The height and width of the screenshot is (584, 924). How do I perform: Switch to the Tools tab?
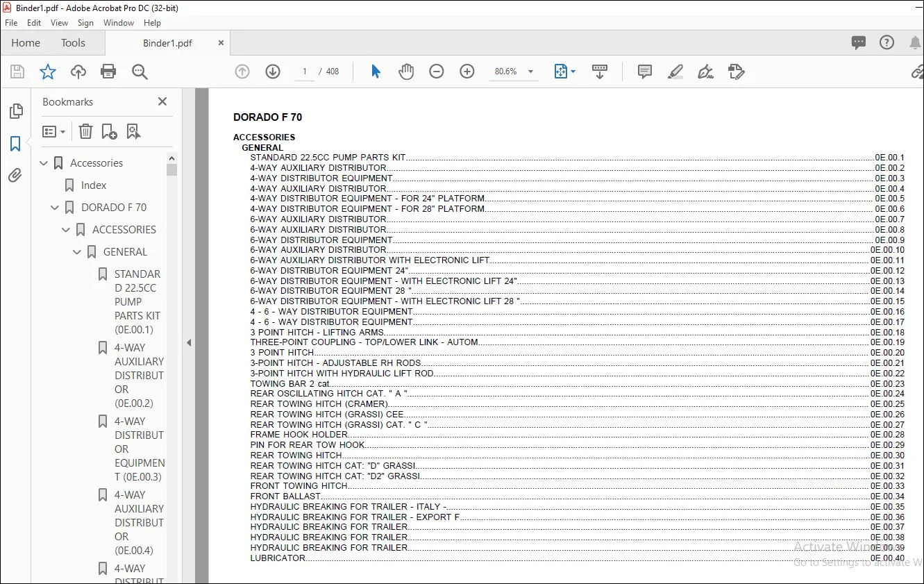(73, 42)
